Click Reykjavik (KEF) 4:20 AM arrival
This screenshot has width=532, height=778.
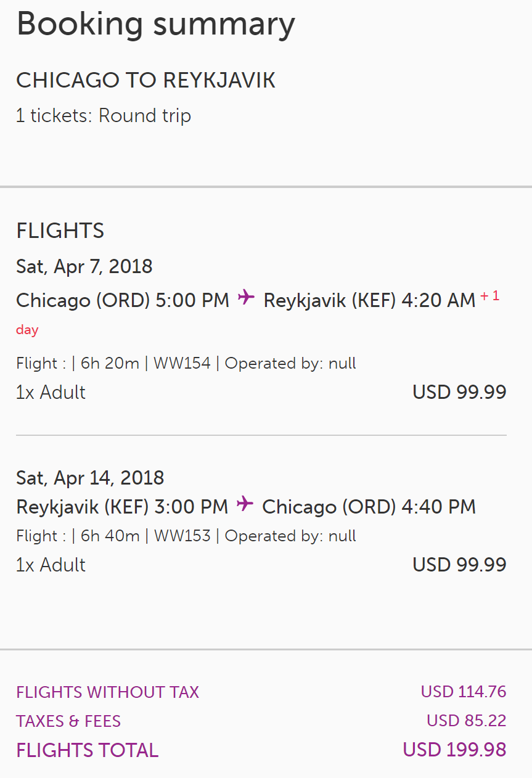click(x=369, y=300)
